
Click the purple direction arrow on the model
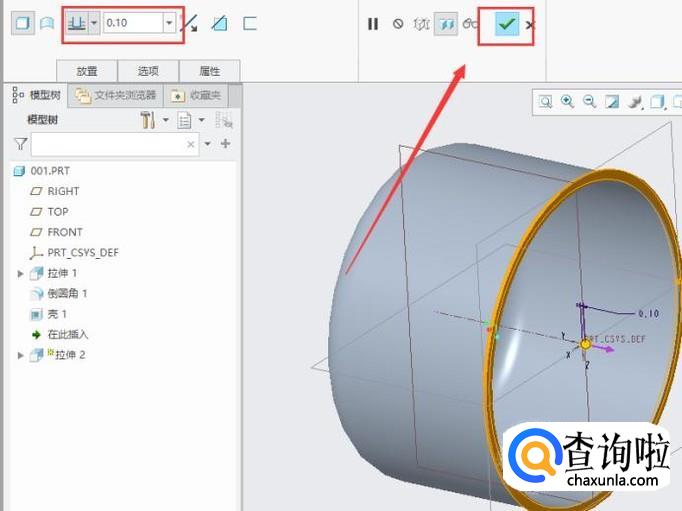point(604,348)
